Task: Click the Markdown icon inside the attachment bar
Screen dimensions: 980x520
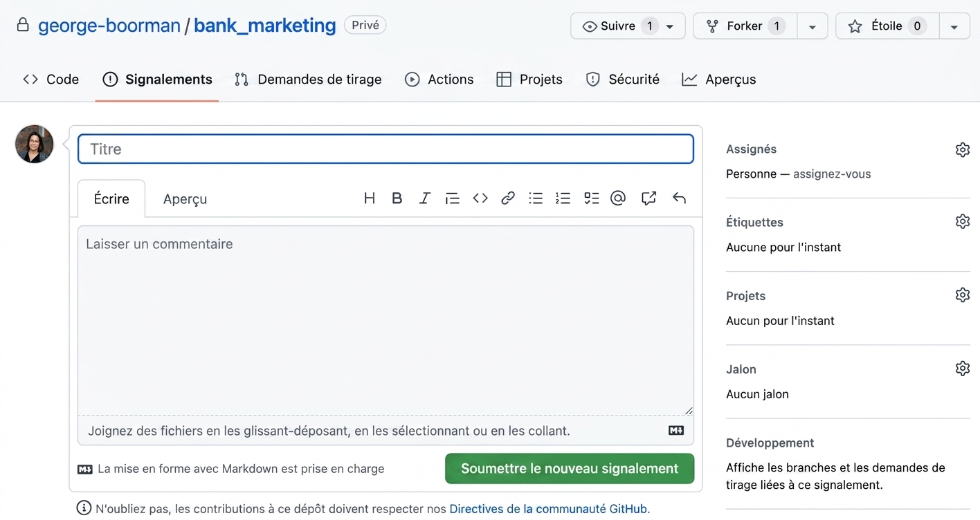Action: (676, 431)
